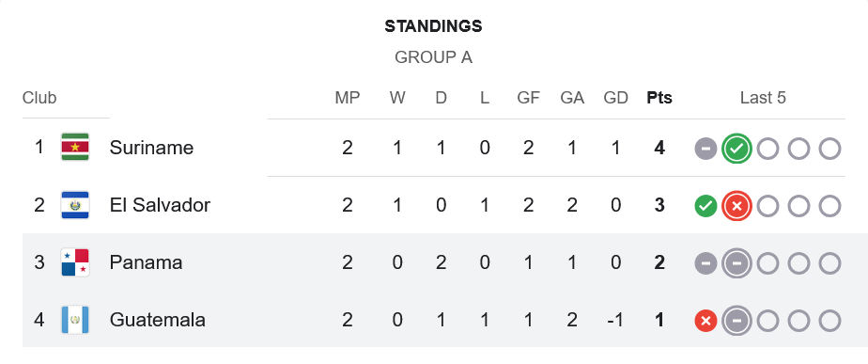Click Suriname's green win checkmark icon
The height and width of the screenshot is (364, 868).
coord(736,149)
